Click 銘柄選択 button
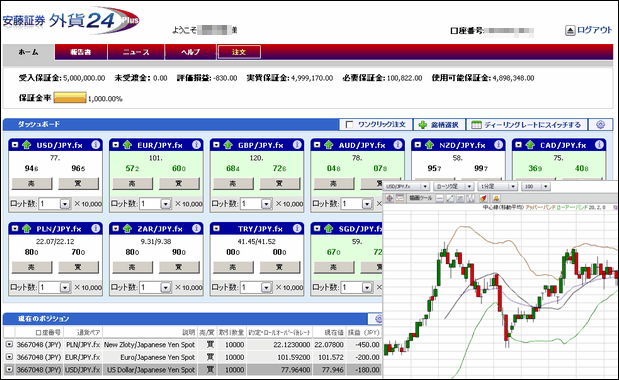Viewport: 619px width, 380px height. coord(439,125)
